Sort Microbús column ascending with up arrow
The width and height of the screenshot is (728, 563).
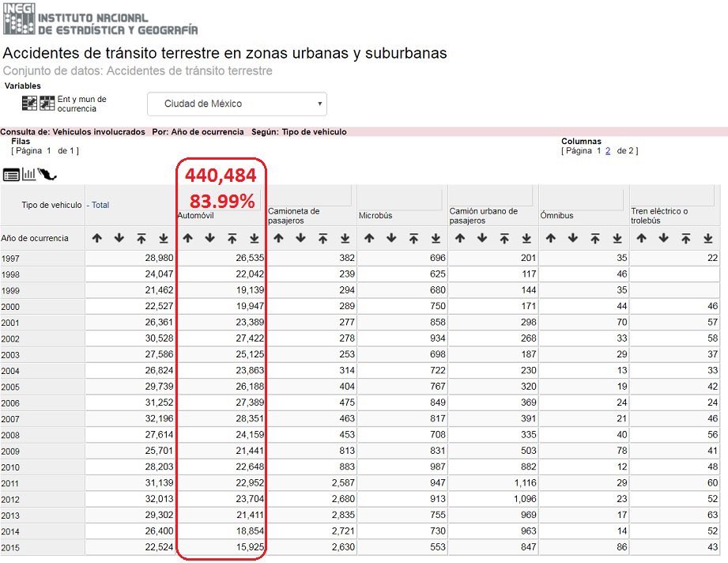[369, 238]
